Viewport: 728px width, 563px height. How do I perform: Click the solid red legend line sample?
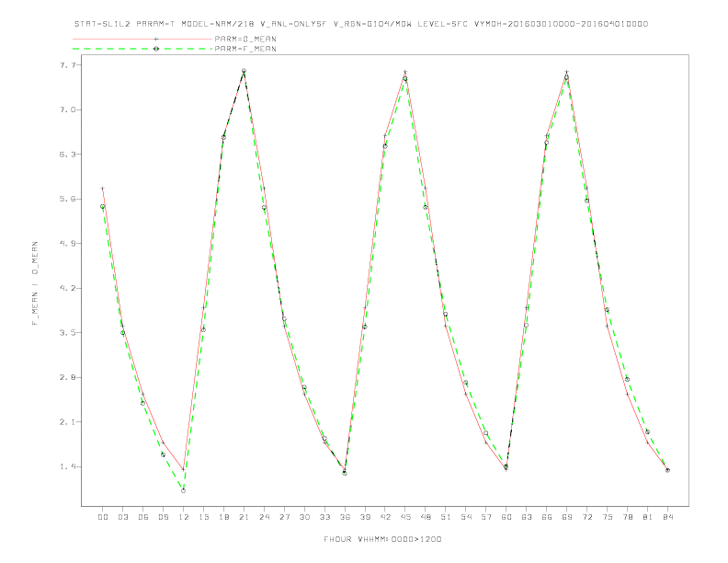click(142, 39)
